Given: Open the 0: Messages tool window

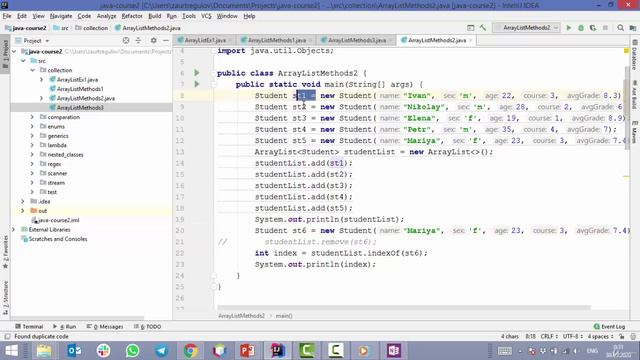Looking at the screenshot, I should point(105,327).
